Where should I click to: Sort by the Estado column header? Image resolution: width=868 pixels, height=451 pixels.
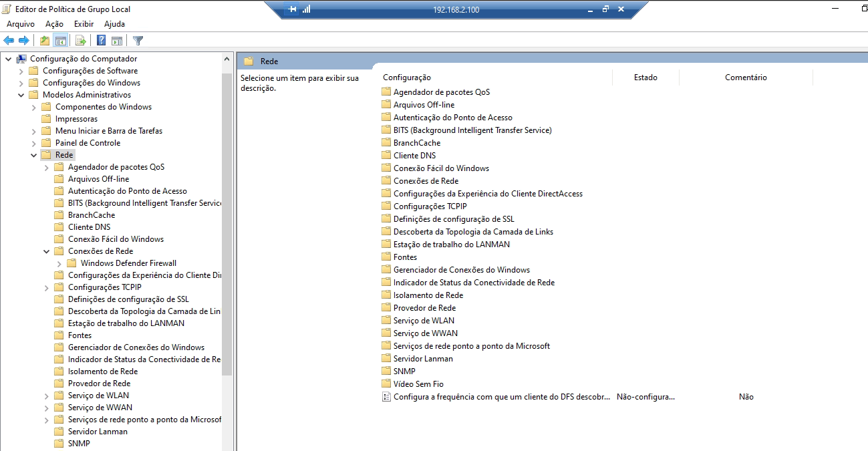pos(645,78)
